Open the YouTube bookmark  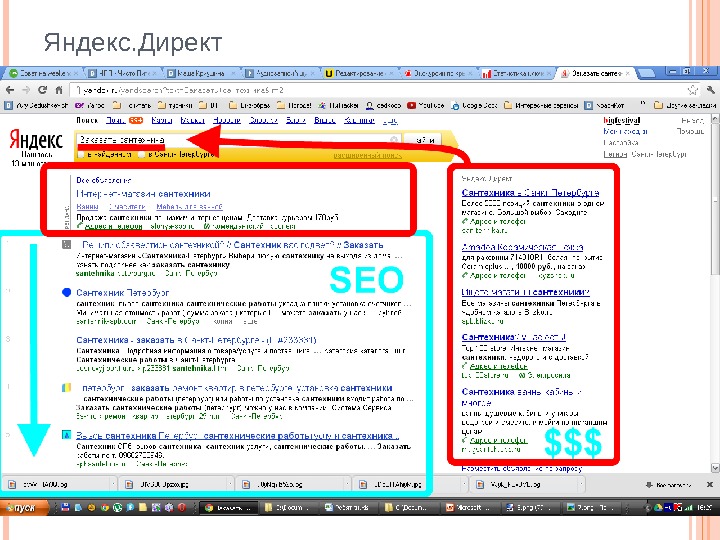426,105
